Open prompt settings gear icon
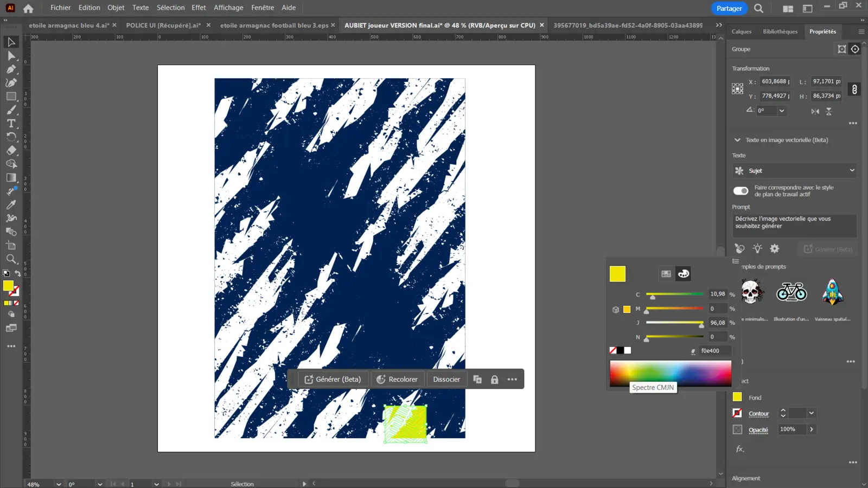Image resolution: width=868 pixels, height=488 pixels. 775,248
